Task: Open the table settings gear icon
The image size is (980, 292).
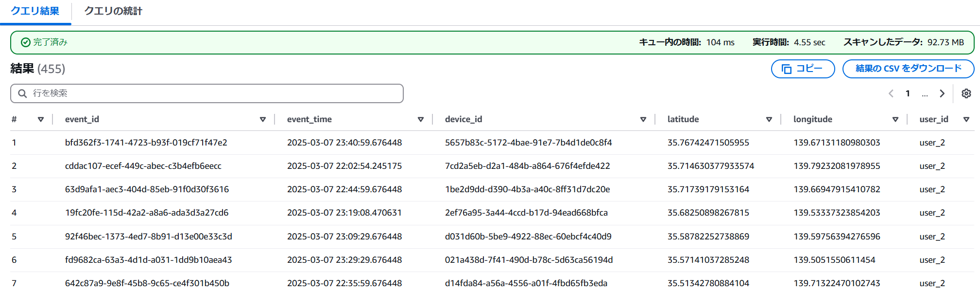Action: 966,93
